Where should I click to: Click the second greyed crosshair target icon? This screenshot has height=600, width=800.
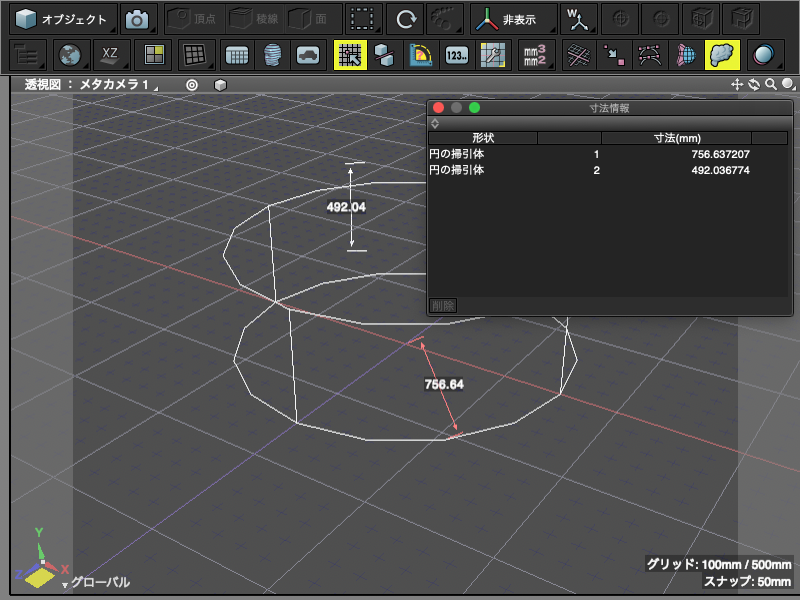click(660, 19)
